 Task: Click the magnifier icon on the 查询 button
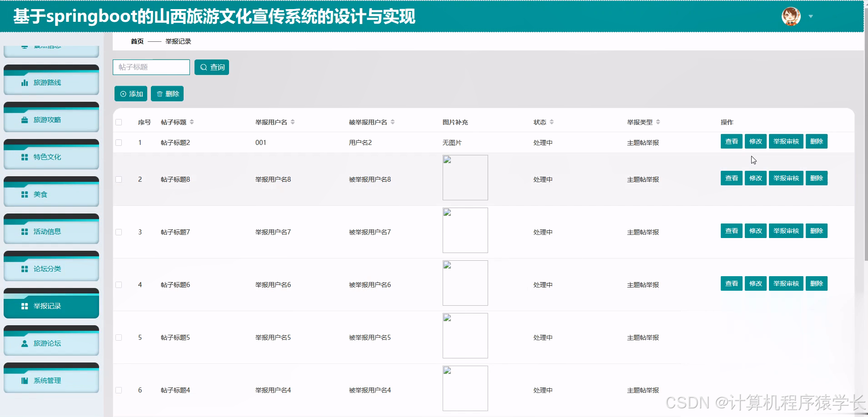pos(204,67)
